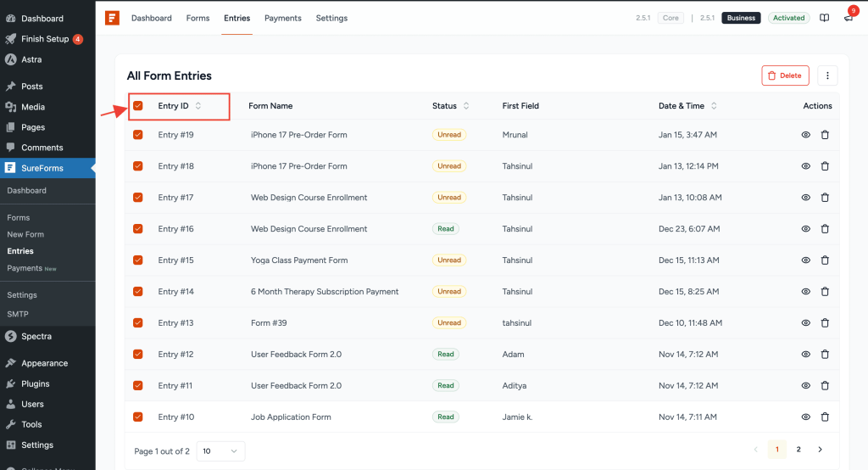Open the Settings top tab
The width and height of the screenshot is (868, 470).
click(331, 19)
